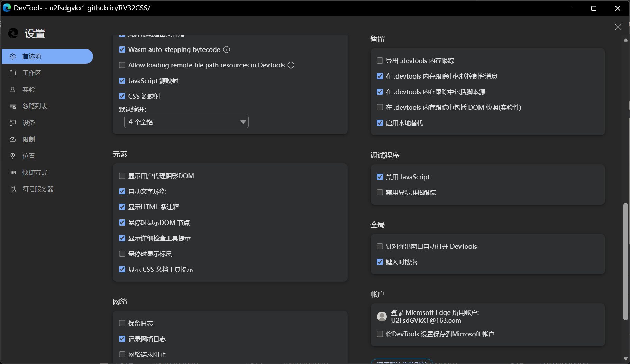This screenshot has width=630, height=364.
Task: Click the account avatar next to 登录 Microsoft Edge
Action: click(x=382, y=316)
